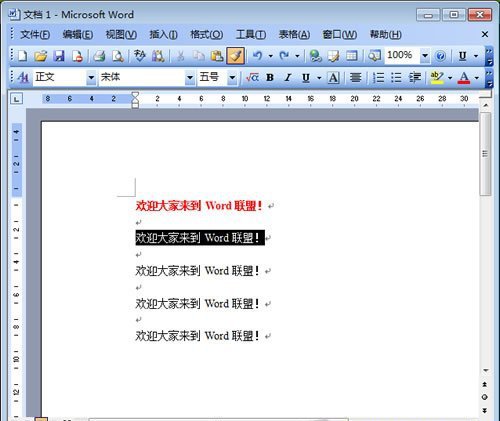Screen dimensions: 500x421
Task: Click the icon left of the zoom box
Action: (374, 56)
